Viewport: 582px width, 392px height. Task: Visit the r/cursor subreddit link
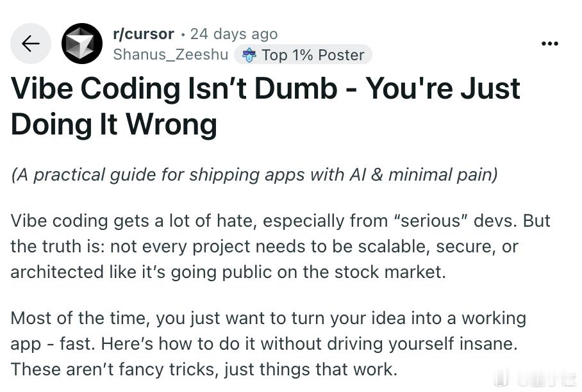point(144,34)
